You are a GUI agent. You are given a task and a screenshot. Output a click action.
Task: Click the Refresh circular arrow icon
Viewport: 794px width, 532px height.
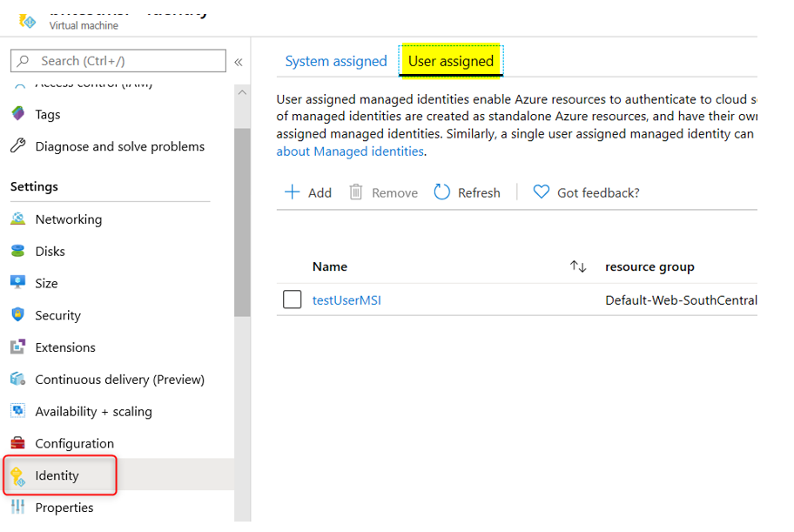441,192
